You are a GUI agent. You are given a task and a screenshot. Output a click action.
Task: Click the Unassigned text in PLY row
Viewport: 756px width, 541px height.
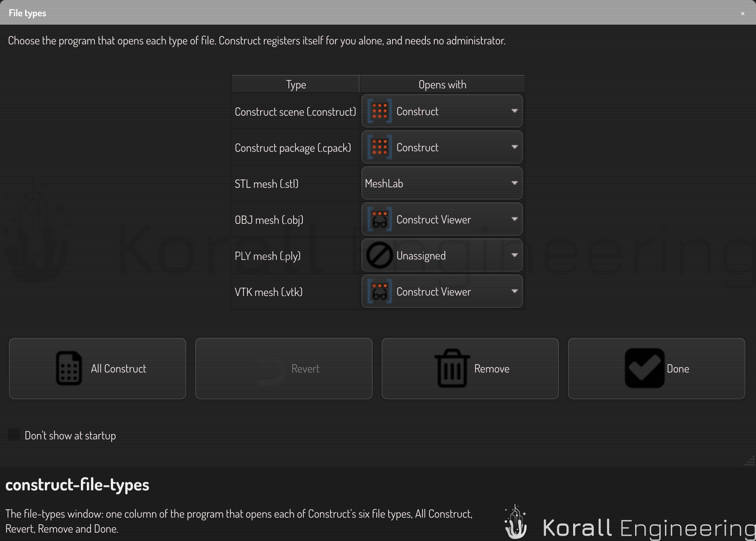point(421,256)
